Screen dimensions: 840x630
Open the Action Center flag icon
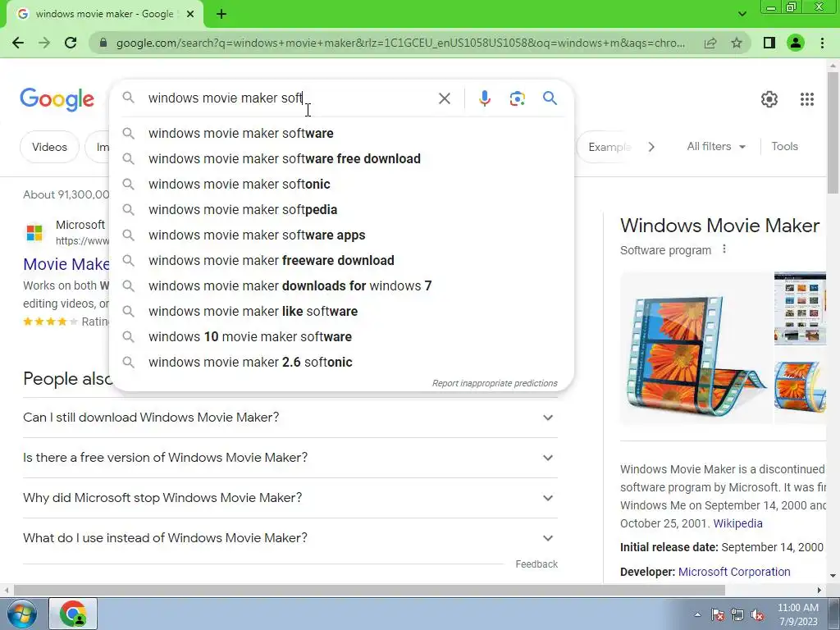(717, 615)
